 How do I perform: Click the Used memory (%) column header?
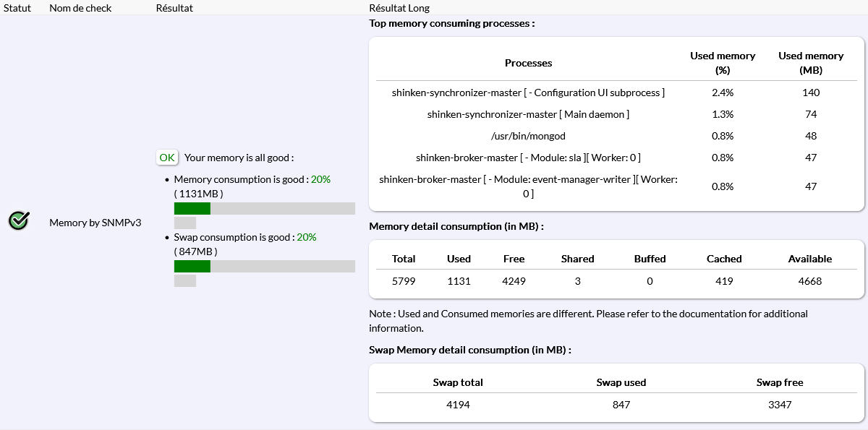[722, 63]
